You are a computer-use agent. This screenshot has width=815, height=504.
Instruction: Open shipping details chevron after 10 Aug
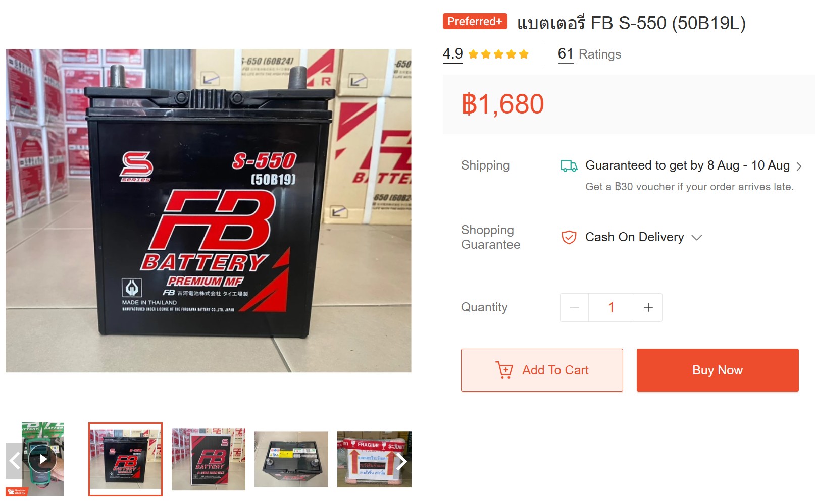(x=799, y=166)
